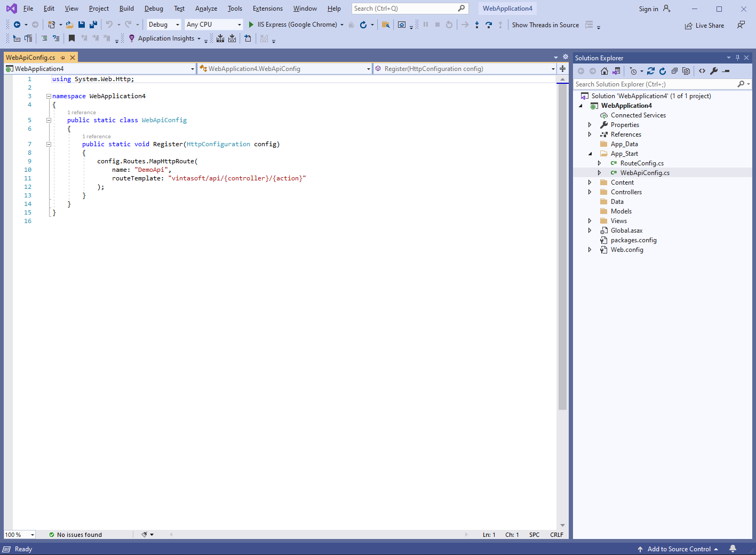Click Solution Explorer Home icon

604,71
